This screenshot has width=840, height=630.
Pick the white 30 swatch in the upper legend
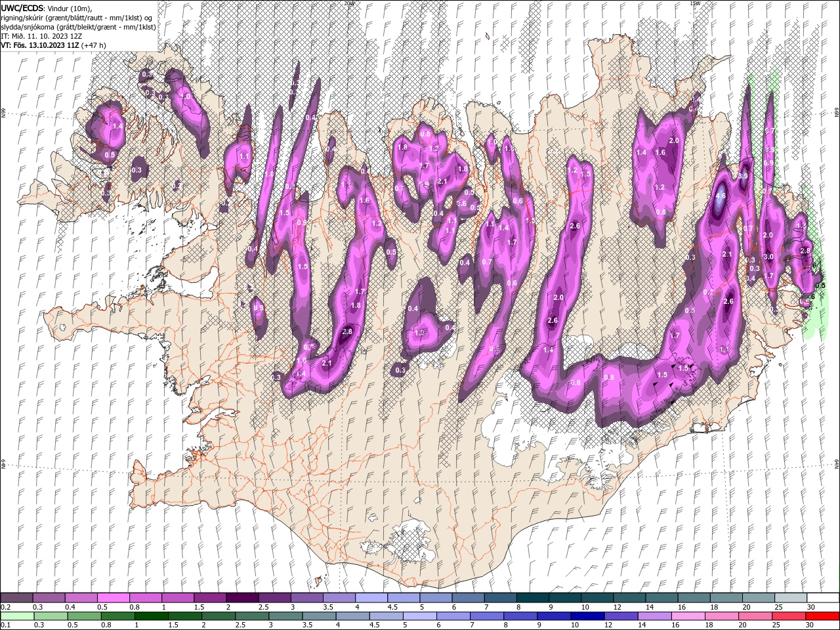click(822, 597)
